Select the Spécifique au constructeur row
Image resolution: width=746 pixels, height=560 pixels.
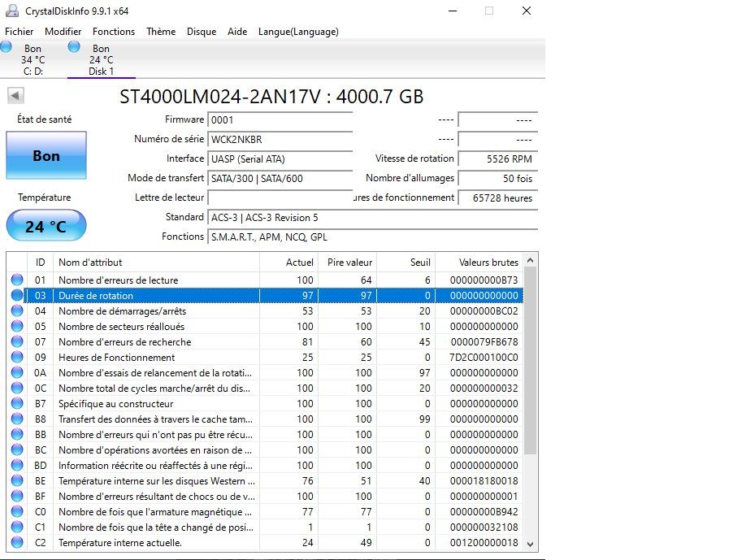(267, 403)
